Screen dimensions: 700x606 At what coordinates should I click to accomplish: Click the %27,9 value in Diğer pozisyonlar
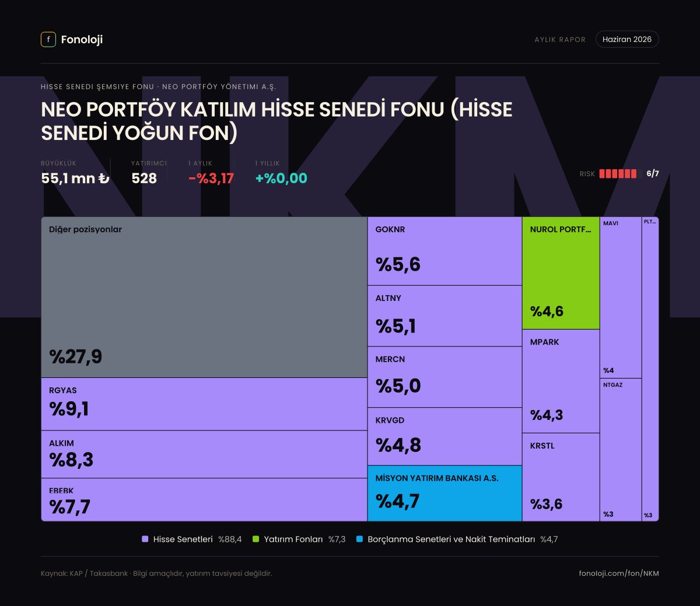(x=76, y=356)
